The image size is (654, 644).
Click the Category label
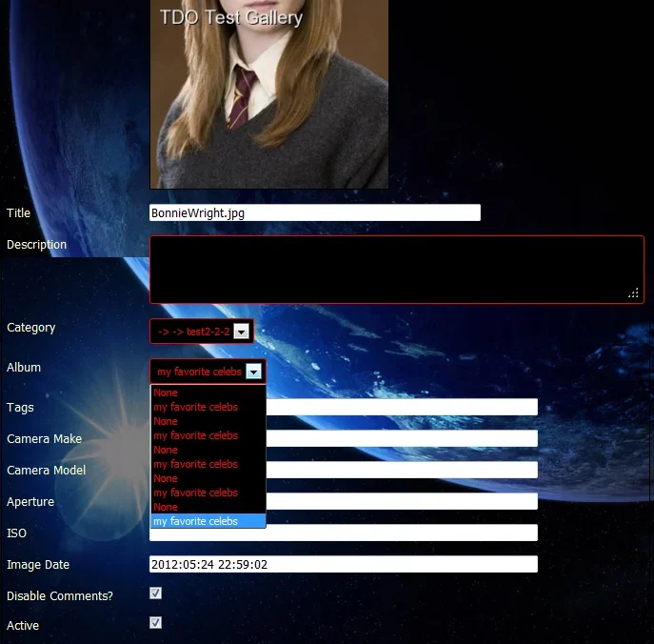click(x=30, y=328)
